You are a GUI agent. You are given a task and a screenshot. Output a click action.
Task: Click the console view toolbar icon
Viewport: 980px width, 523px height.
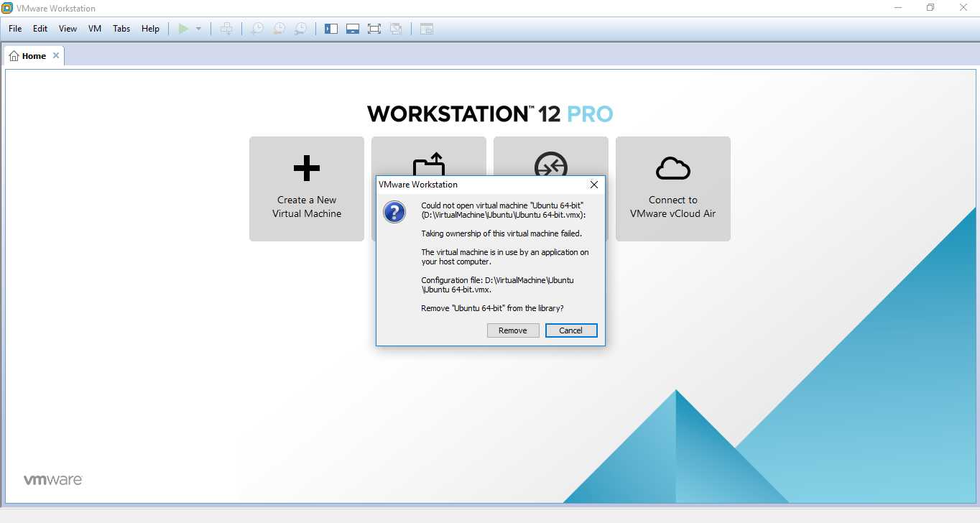pos(427,29)
